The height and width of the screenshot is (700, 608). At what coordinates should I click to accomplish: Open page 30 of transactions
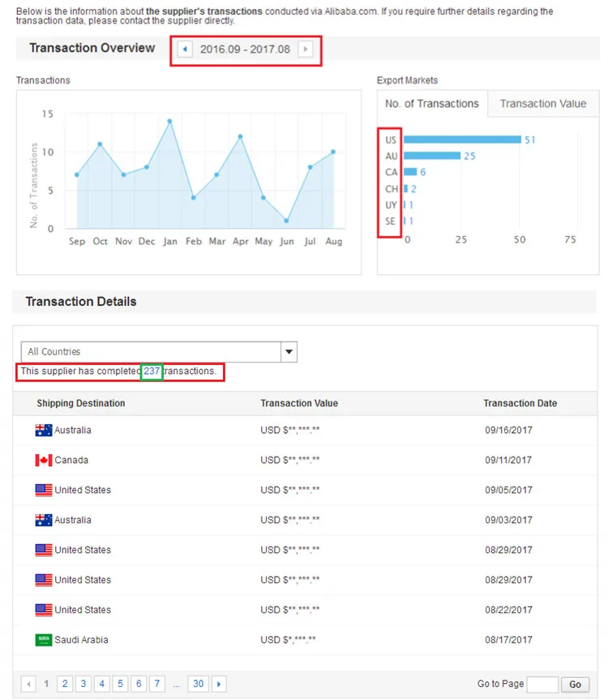(x=198, y=684)
